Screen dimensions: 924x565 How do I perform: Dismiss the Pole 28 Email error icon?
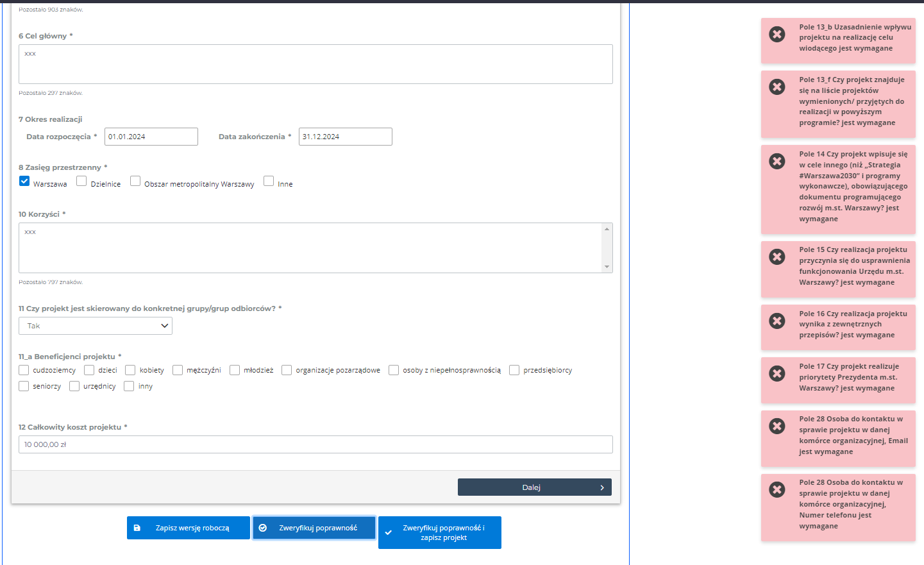777,426
